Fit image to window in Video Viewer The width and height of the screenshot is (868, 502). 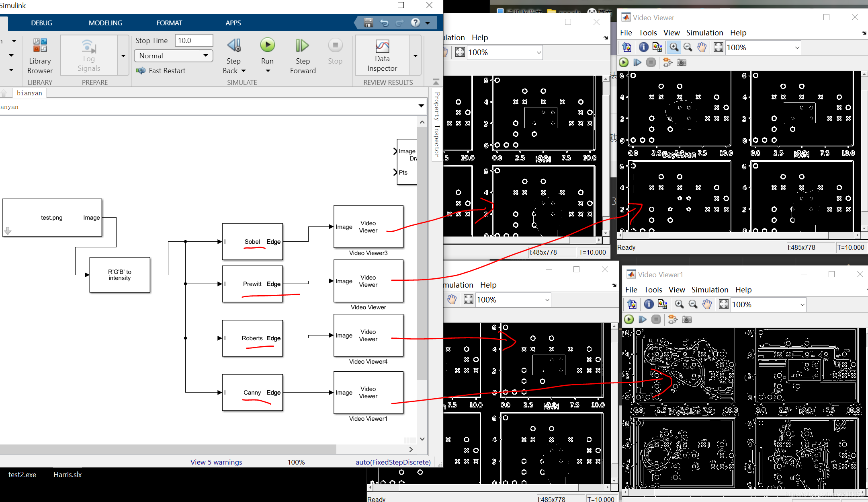(x=718, y=47)
